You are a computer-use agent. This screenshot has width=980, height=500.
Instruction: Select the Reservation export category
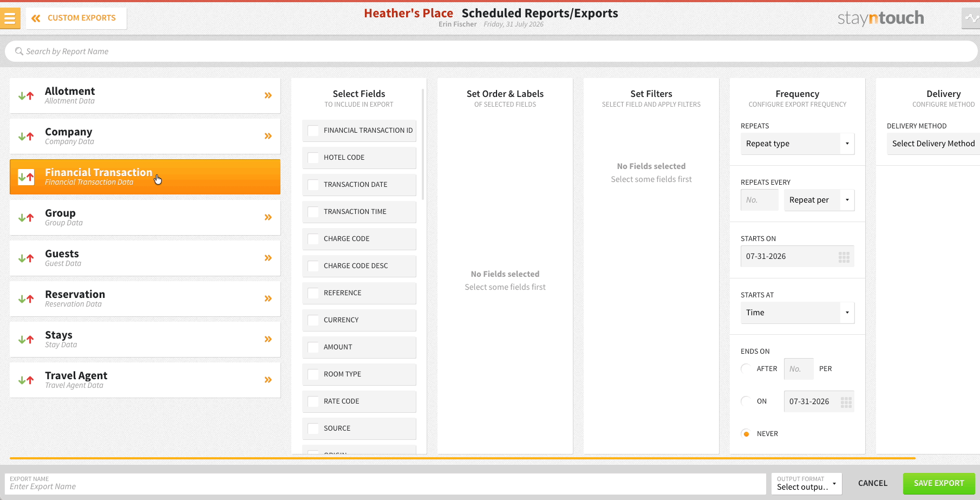(145, 298)
